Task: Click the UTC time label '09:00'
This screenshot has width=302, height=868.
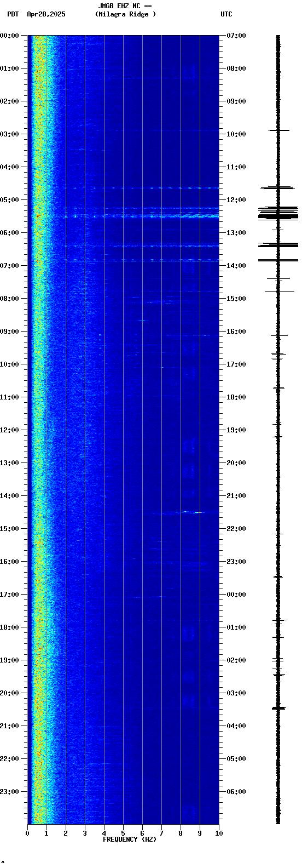Action: (236, 101)
